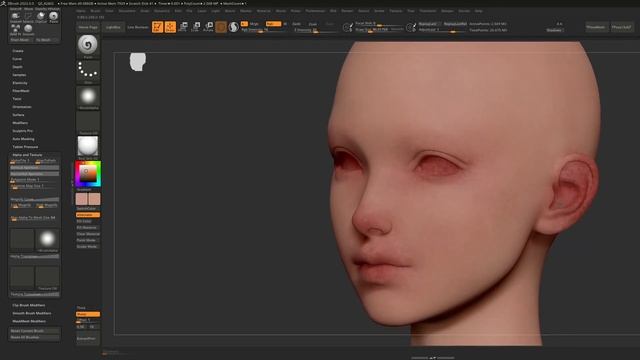The width and height of the screenshot is (640, 360).
Task: Open the current brush thumbnail with spiral
Action: pos(88,44)
